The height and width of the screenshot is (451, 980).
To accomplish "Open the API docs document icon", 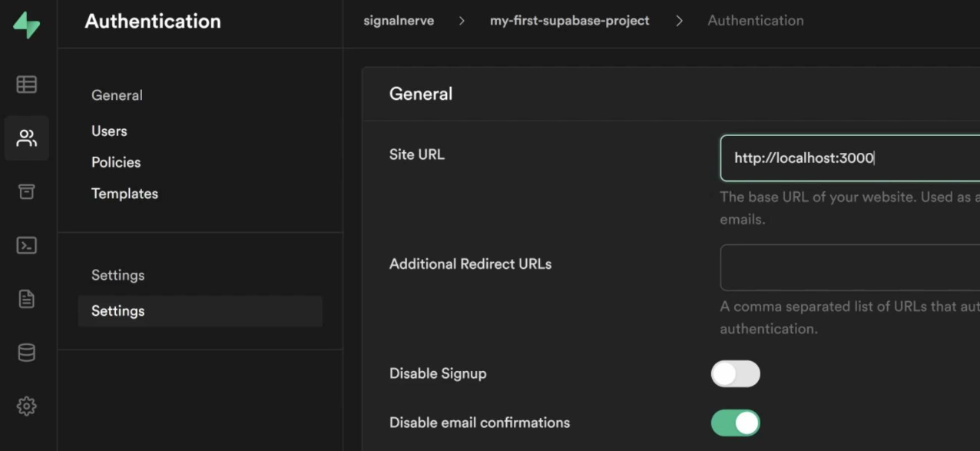I will [x=27, y=299].
